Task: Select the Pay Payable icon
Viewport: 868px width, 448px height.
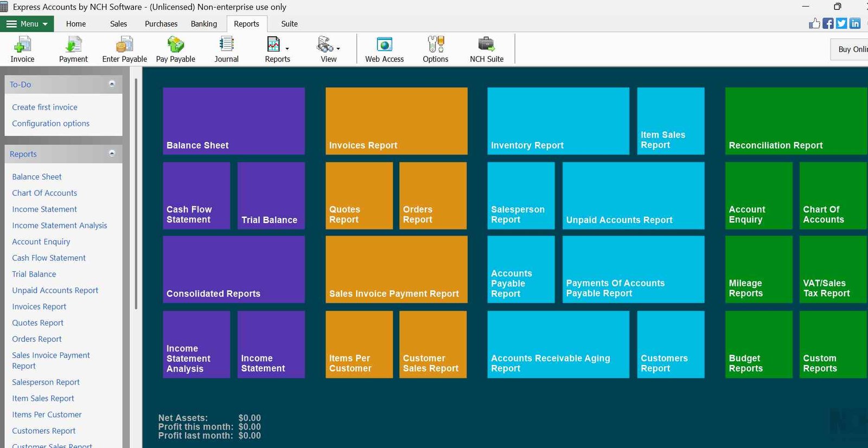Action: point(175,44)
